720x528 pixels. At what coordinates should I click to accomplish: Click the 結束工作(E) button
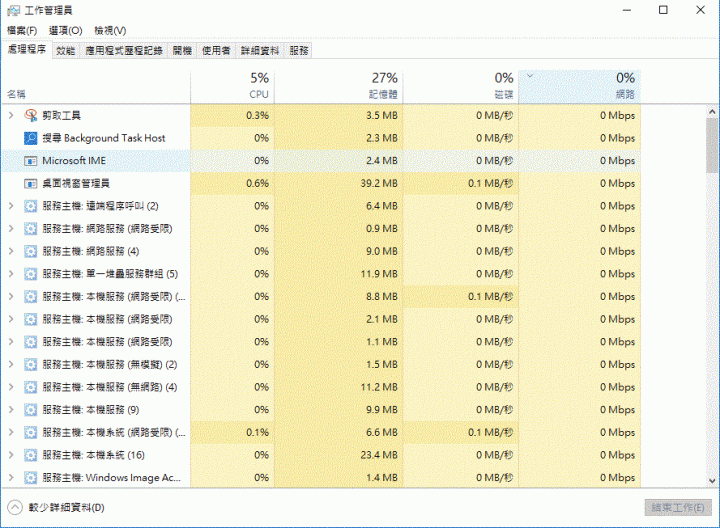coord(678,507)
